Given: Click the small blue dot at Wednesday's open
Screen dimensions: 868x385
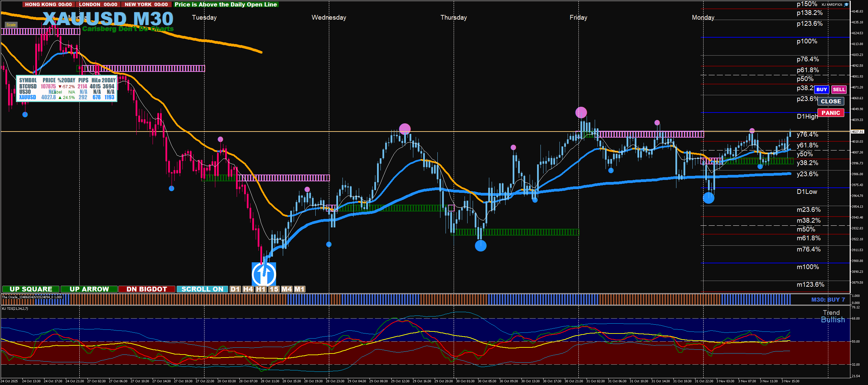Looking at the screenshot, I should [x=329, y=244].
